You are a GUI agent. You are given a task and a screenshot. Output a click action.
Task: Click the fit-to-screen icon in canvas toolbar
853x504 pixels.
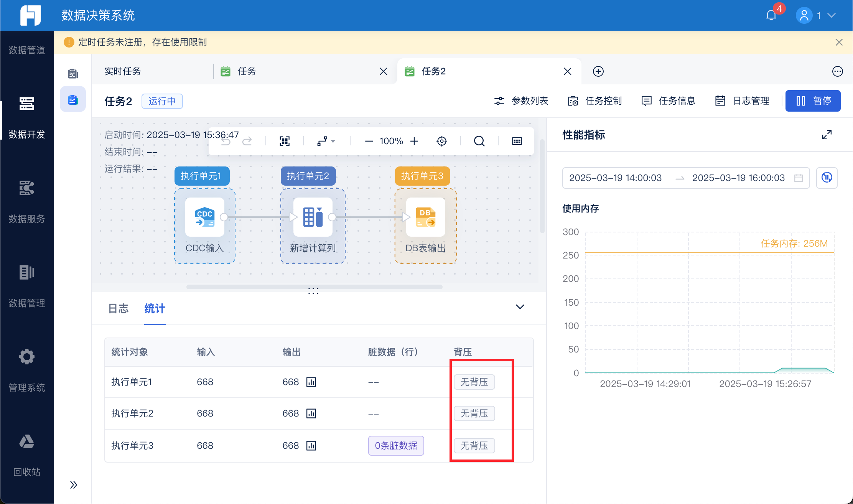[x=285, y=141]
